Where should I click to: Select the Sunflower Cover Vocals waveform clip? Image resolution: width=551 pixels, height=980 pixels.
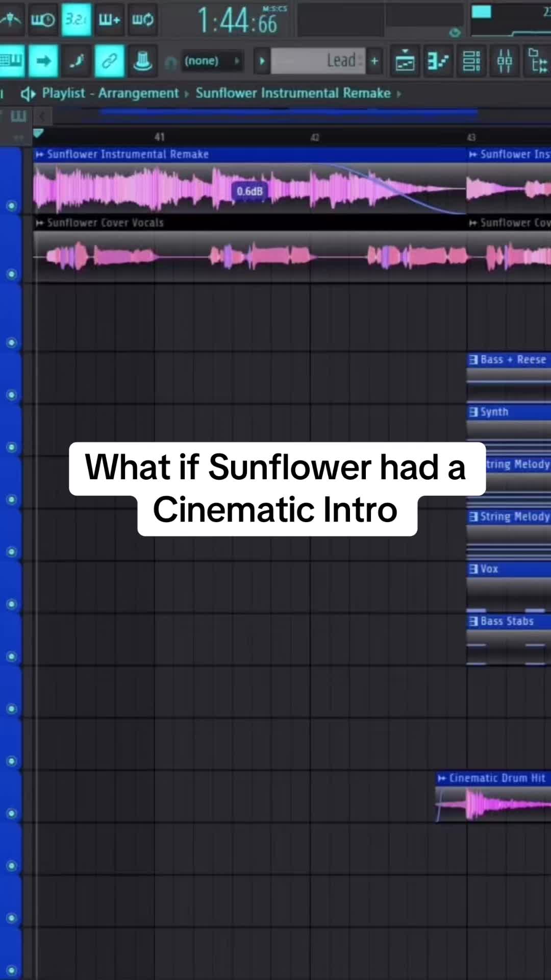pyautogui.click(x=250, y=256)
